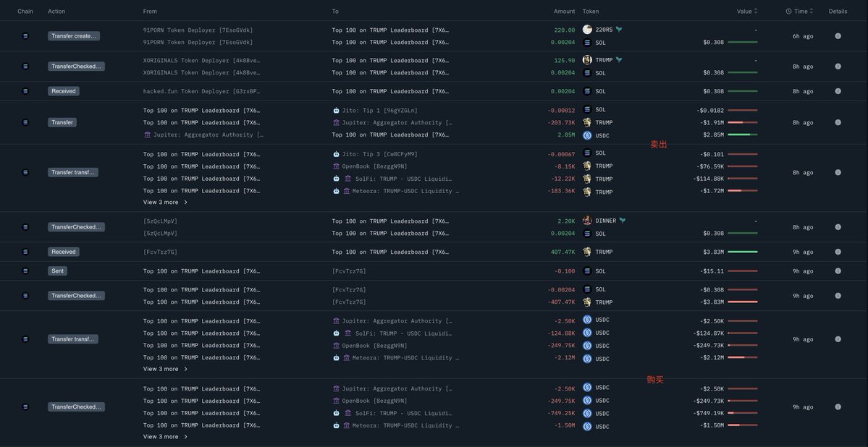
Task: Click the green value bar beside $3.83M
Action: click(x=742, y=252)
